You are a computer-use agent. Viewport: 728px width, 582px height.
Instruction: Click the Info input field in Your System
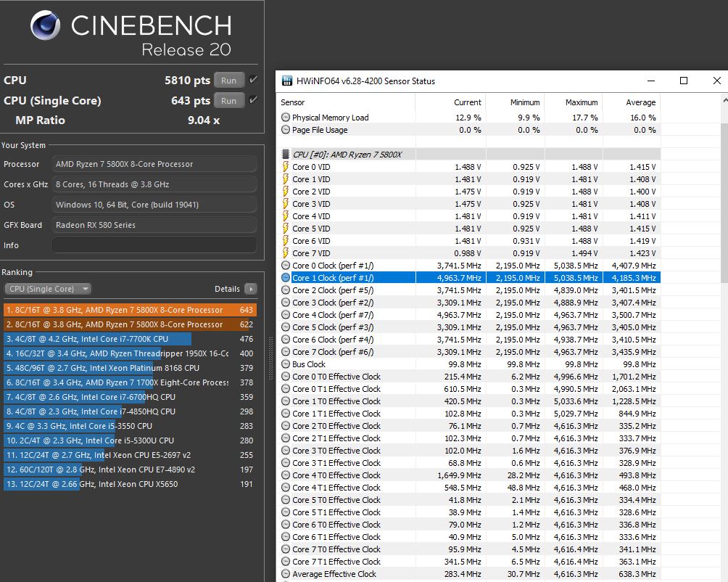pos(154,245)
